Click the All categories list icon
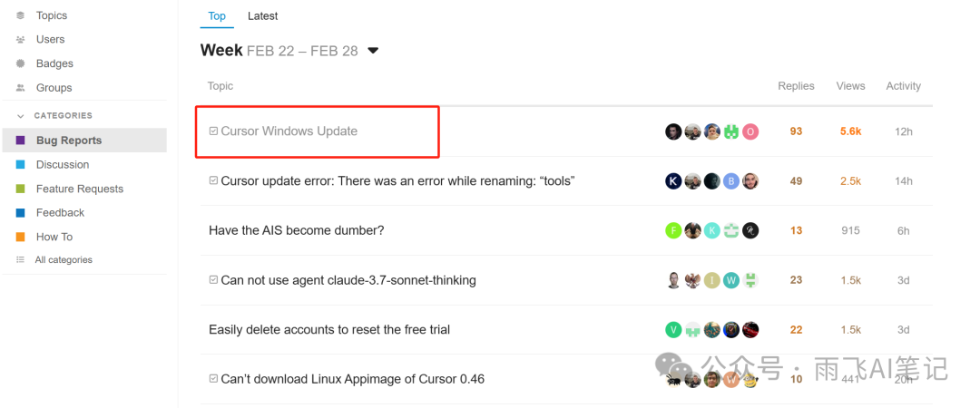The height and width of the screenshot is (408, 980). point(21,260)
